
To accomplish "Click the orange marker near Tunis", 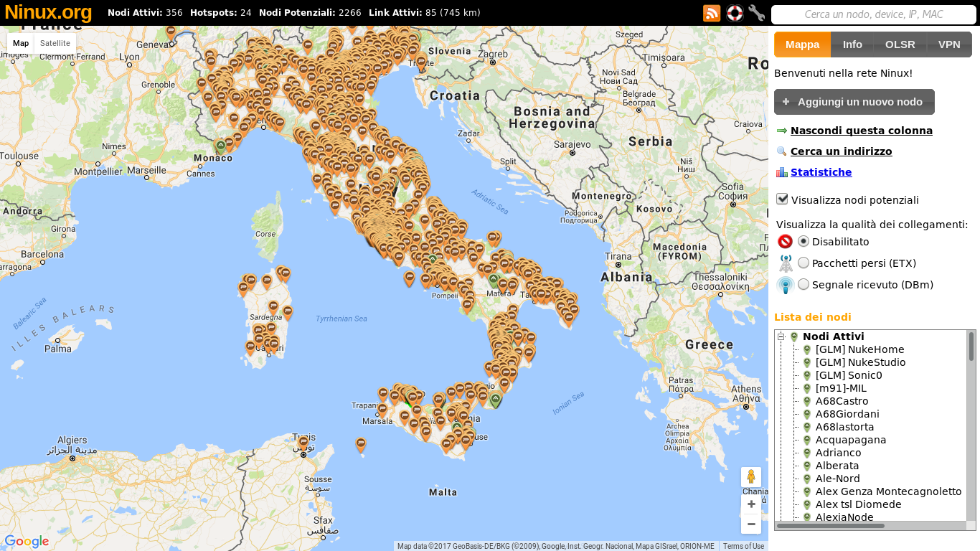I will [x=303, y=443].
